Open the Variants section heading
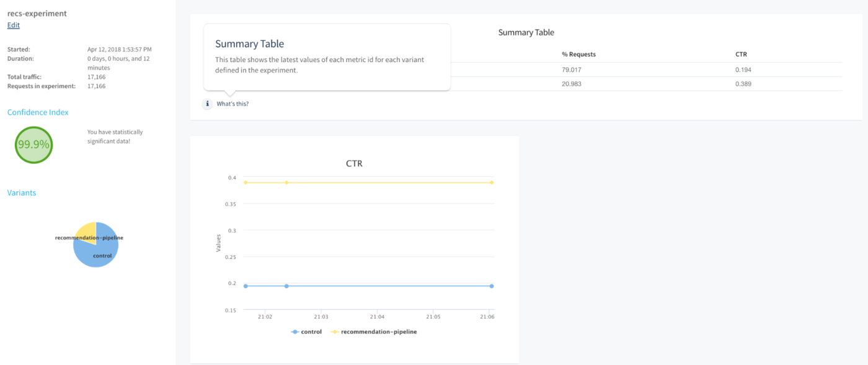Screen dimensions: 868x365 22,193
